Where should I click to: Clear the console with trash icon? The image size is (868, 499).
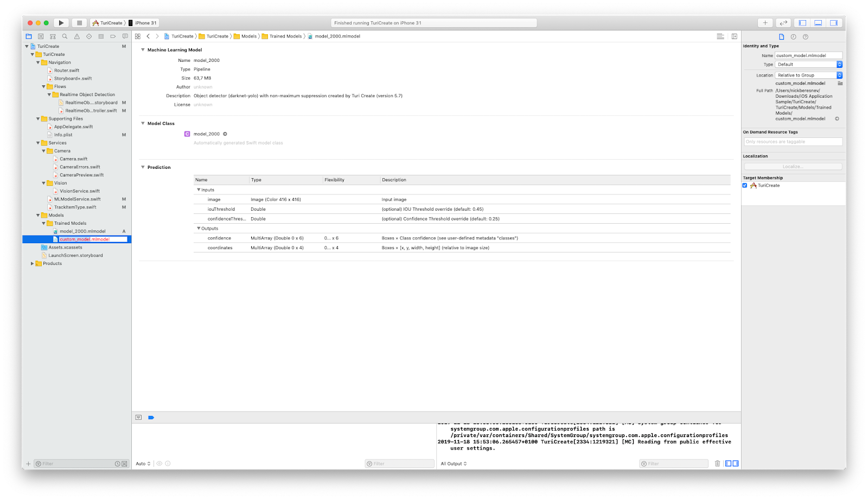717,464
